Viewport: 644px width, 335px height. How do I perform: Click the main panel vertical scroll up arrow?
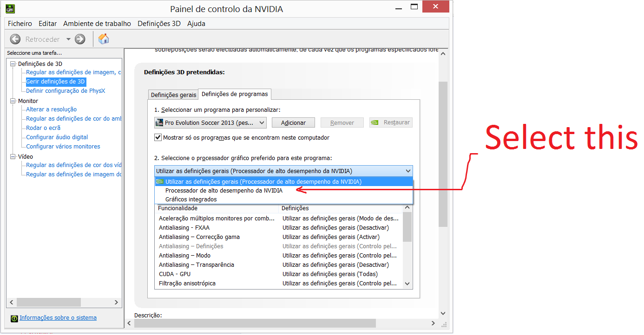click(443, 54)
